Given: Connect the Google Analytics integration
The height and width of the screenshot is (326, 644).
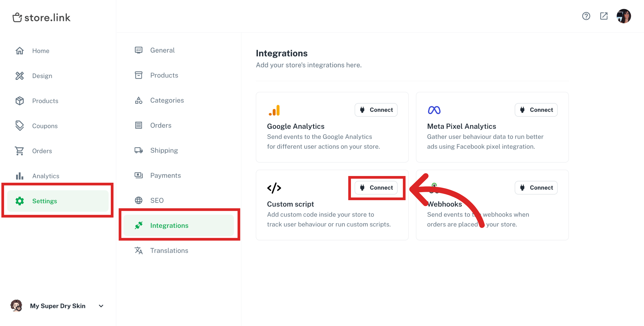Looking at the screenshot, I should [x=376, y=110].
